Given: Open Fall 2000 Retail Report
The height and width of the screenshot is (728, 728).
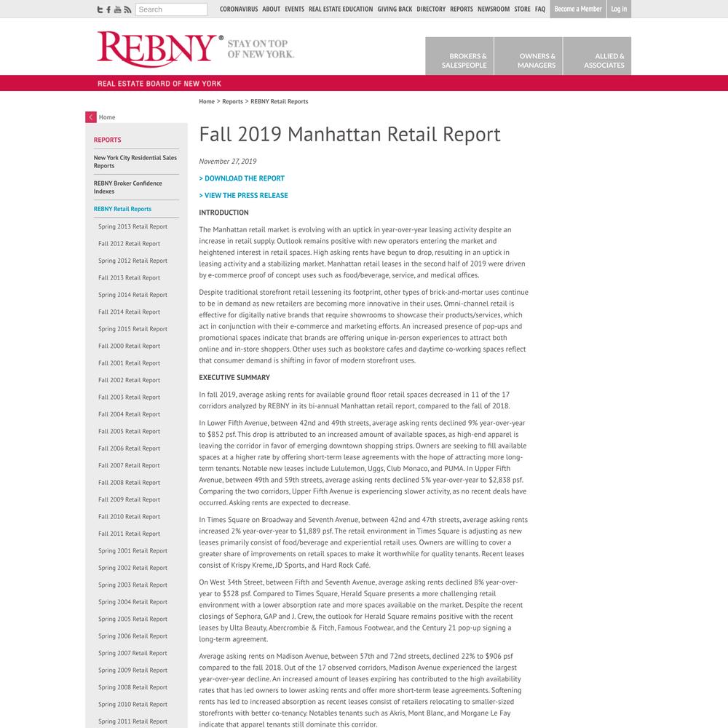Looking at the screenshot, I should click(129, 346).
